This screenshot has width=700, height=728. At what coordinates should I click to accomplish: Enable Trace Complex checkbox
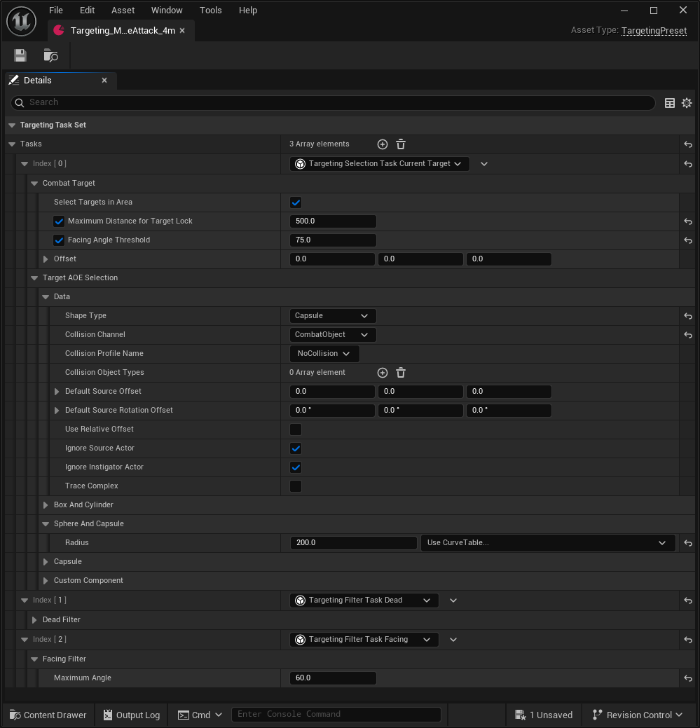coord(296,486)
